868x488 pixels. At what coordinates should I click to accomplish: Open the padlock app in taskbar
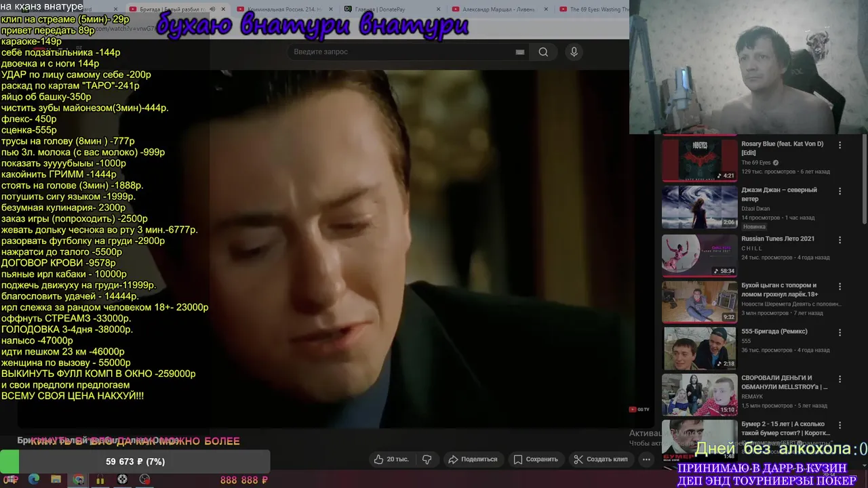[100, 479]
